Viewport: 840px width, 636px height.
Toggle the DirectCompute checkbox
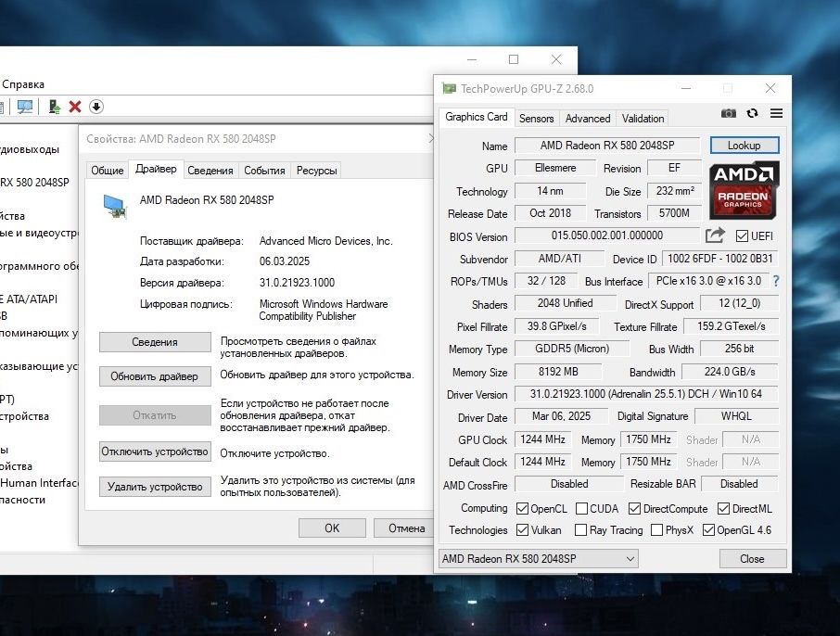[x=635, y=508]
